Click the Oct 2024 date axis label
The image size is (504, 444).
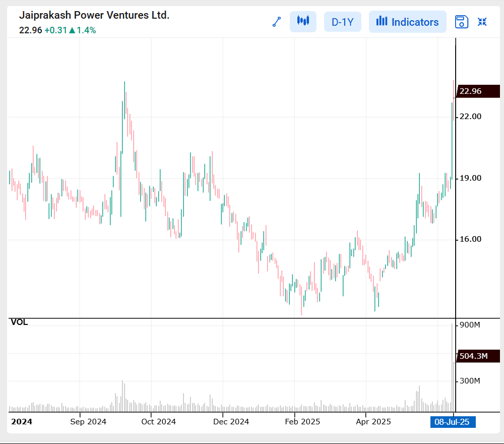click(158, 422)
